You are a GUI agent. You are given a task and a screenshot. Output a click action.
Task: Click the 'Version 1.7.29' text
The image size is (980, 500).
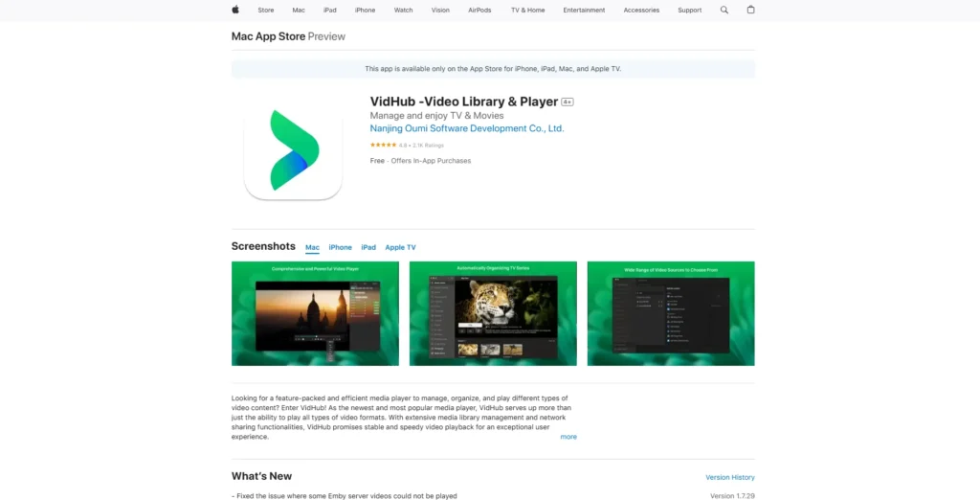[x=732, y=496]
